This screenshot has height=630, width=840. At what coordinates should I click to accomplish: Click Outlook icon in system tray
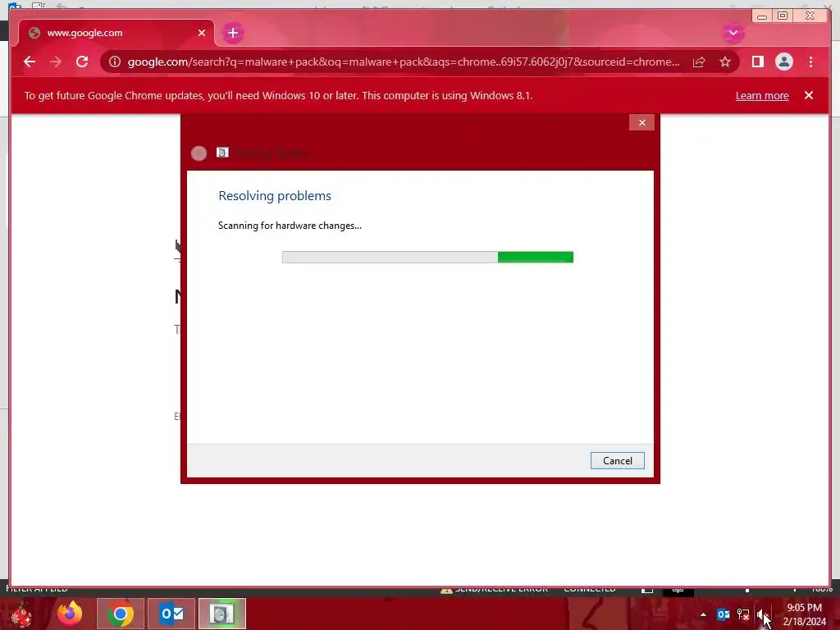724,614
